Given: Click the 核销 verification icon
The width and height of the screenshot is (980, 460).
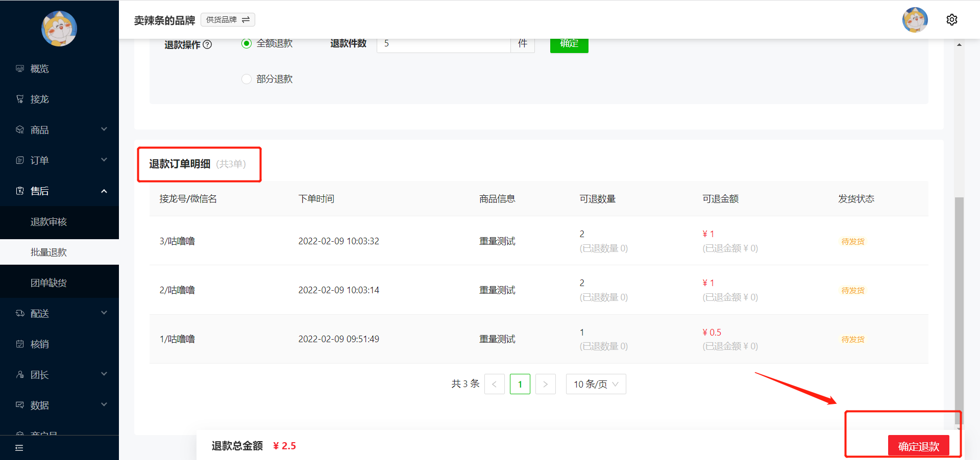Looking at the screenshot, I should coord(20,344).
